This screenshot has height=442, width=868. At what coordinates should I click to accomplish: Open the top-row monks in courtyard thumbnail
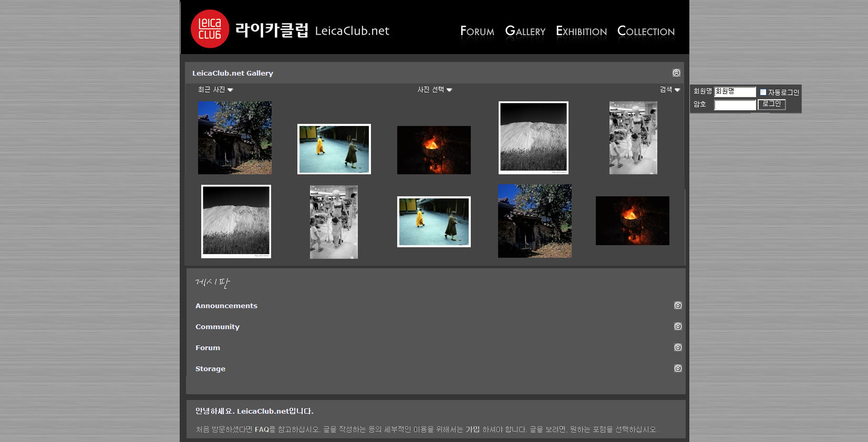(x=334, y=149)
